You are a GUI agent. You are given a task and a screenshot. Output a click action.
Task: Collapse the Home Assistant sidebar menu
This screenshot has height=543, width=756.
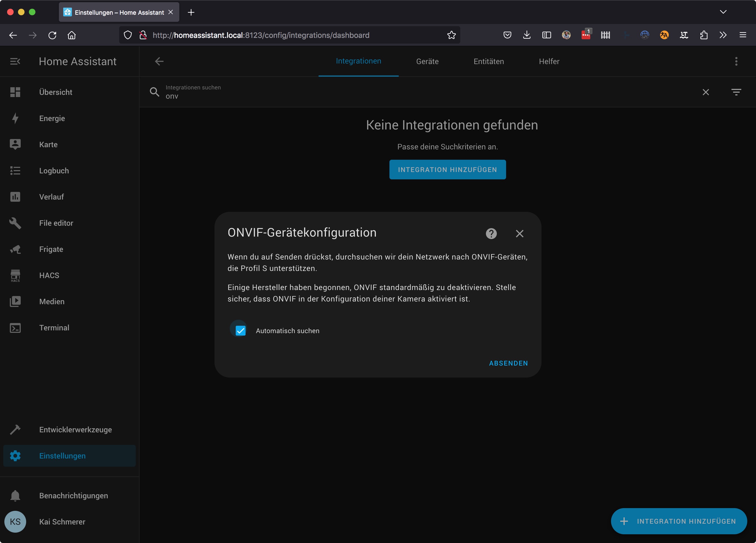click(x=15, y=61)
